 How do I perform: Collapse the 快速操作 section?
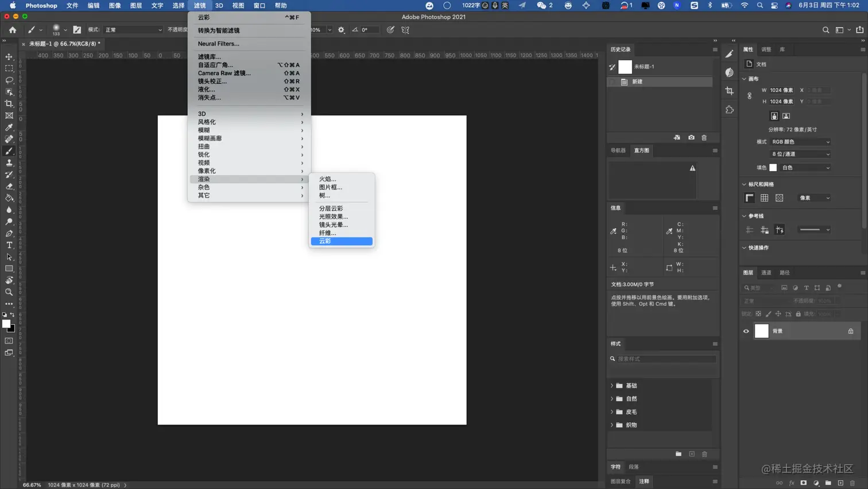tap(745, 248)
